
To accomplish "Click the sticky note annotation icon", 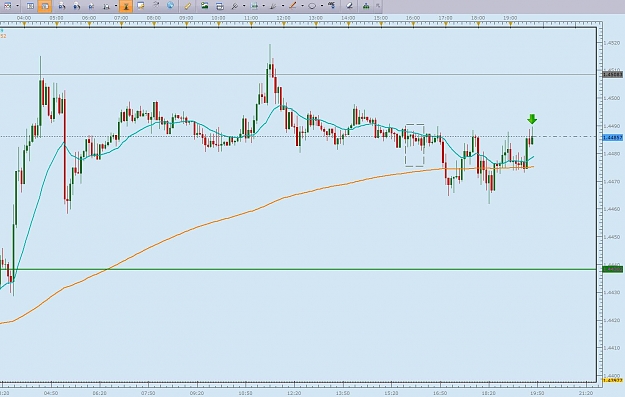I will click(141, 6).
